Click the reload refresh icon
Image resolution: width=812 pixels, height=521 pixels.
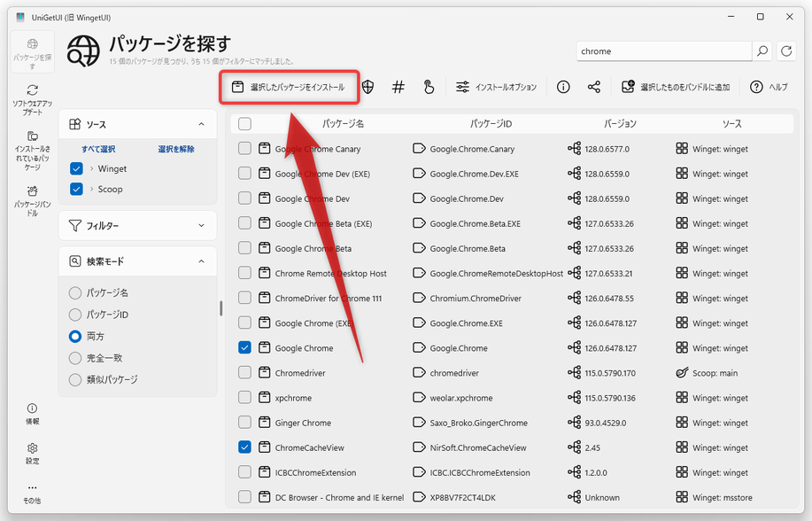tap(786, 51)
